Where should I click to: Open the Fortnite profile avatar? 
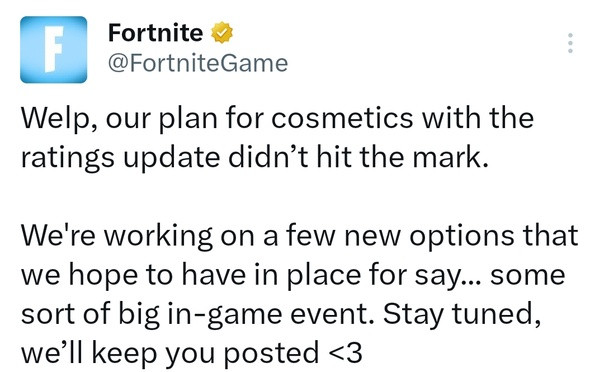(x=54, y=50)
